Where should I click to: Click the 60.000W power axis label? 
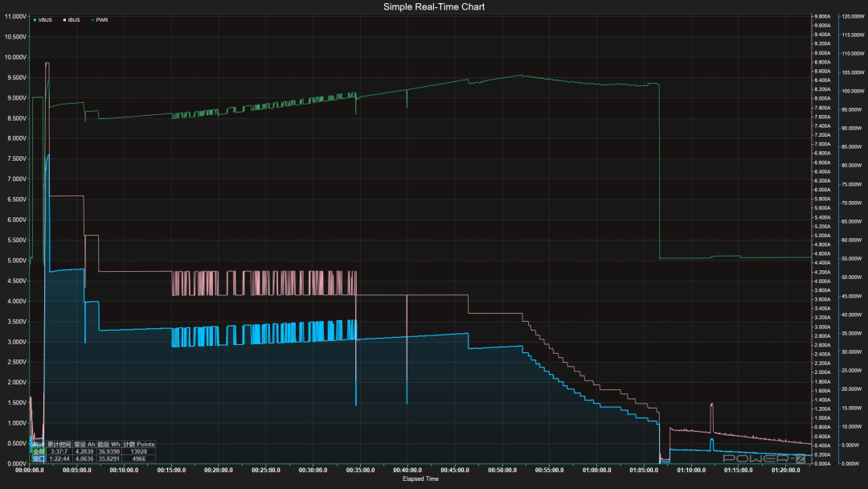[852, 240]
